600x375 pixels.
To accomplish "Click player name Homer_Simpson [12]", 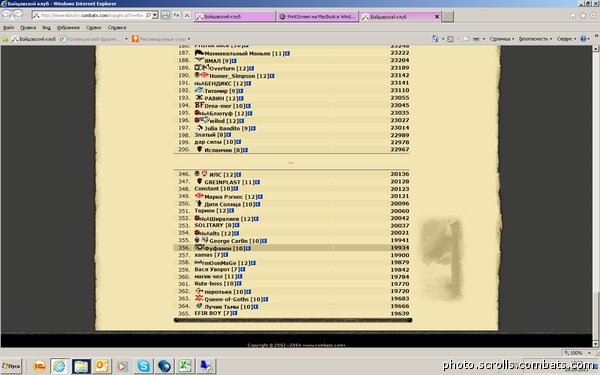I will tap(239, 76).
